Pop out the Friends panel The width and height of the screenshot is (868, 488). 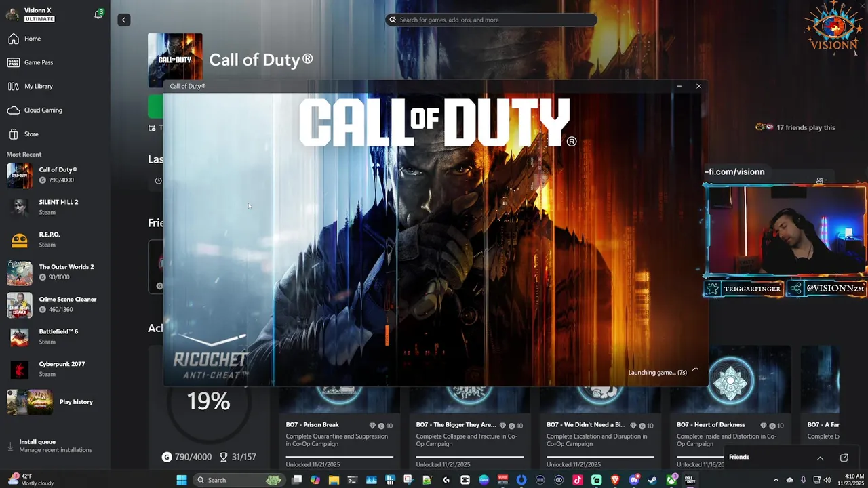pos(844,457)
